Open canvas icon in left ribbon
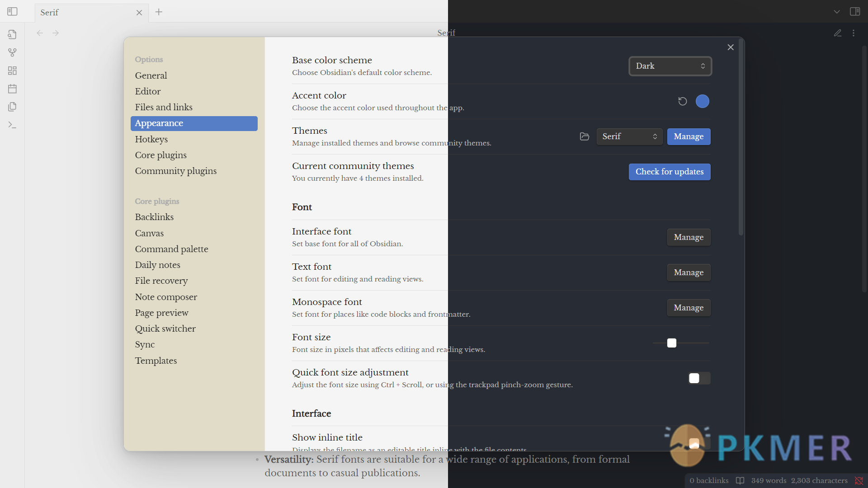868x488 pixels. (12, 70)
